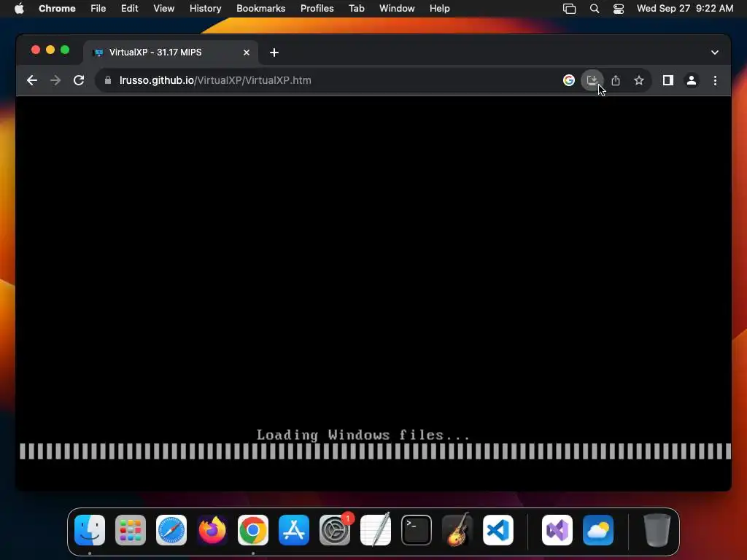
Task: Open the Chrome application menu
Action: 57,8
